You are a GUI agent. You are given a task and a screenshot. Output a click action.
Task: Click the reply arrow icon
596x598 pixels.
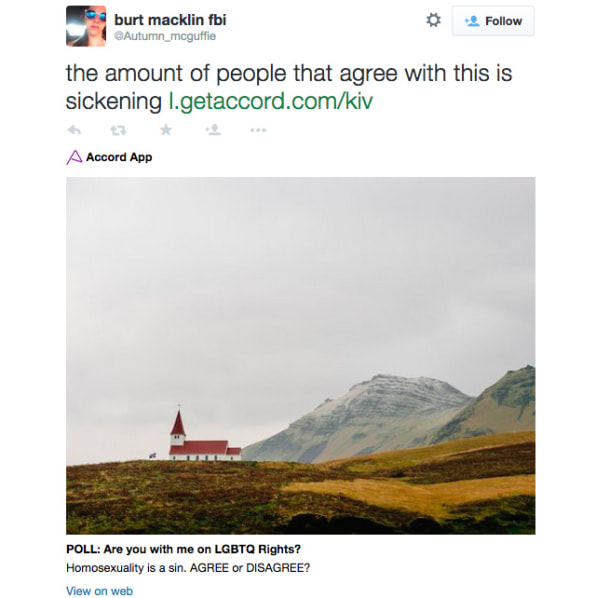pyautogui.click(x=74, y=130)
